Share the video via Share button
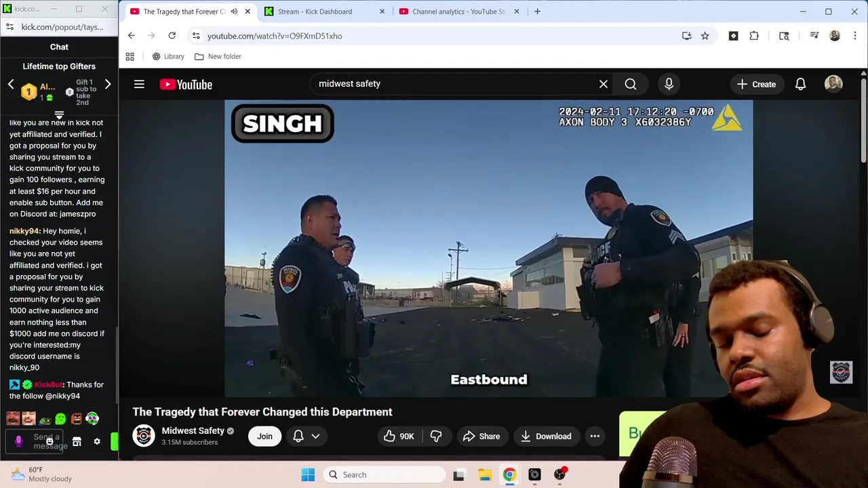The height and width of the screenshot is (488, 868). (481, 436)
